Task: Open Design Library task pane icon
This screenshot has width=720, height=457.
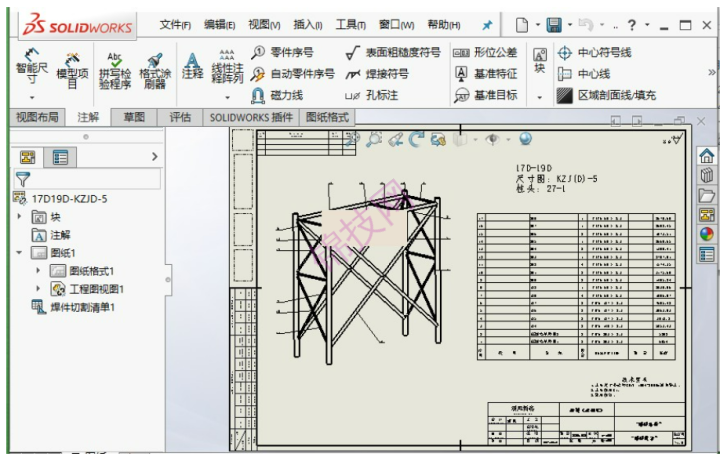Action: click(706, 175)
